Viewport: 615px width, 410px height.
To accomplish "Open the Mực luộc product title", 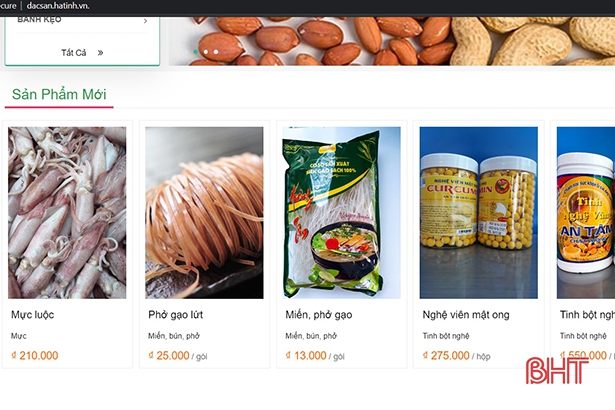I will [33, 315].
